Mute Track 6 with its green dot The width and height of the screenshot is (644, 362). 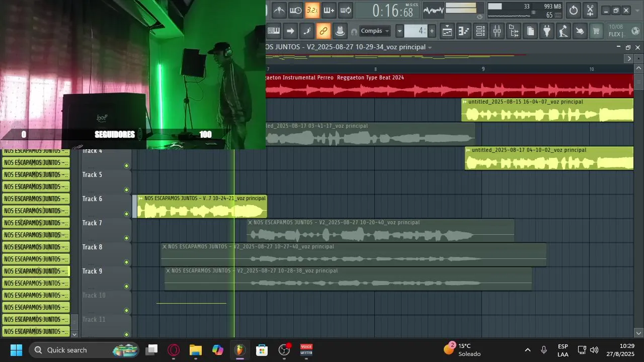[126, 214]
